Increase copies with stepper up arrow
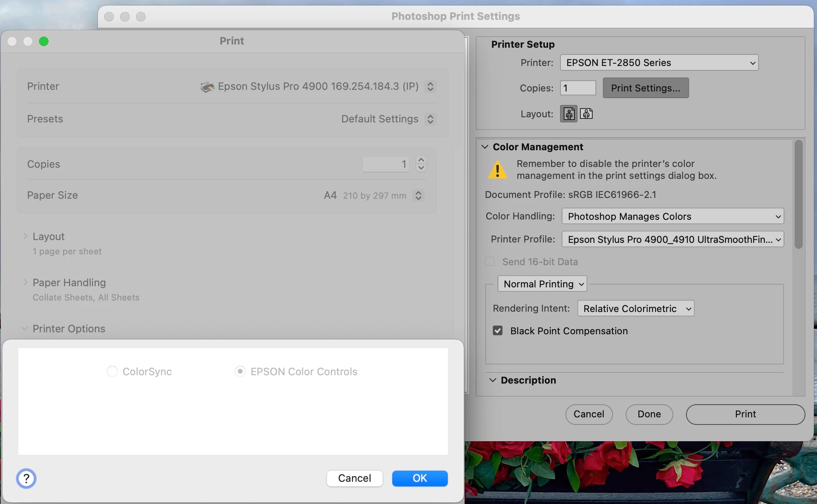Screen dimensions: 817x504 click(421, 160)
